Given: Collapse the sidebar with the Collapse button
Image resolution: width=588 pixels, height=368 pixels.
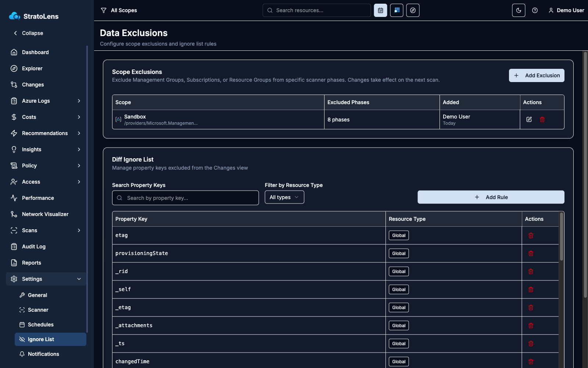Looking at the screenshot, I should 29,33.
